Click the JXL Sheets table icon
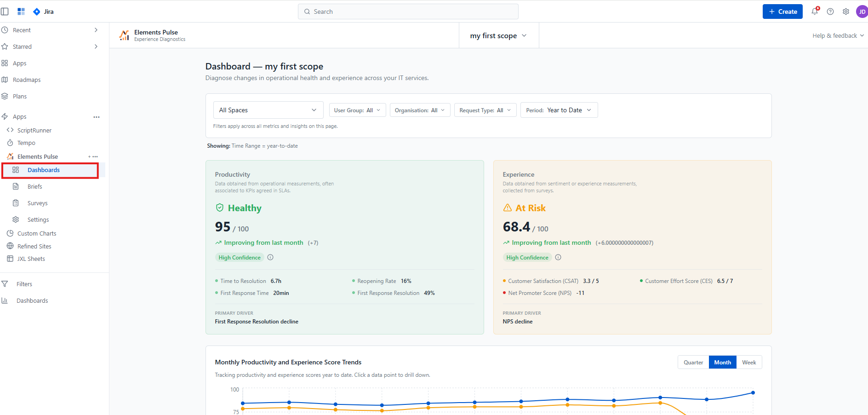The image size is (868, 415). 10,259
